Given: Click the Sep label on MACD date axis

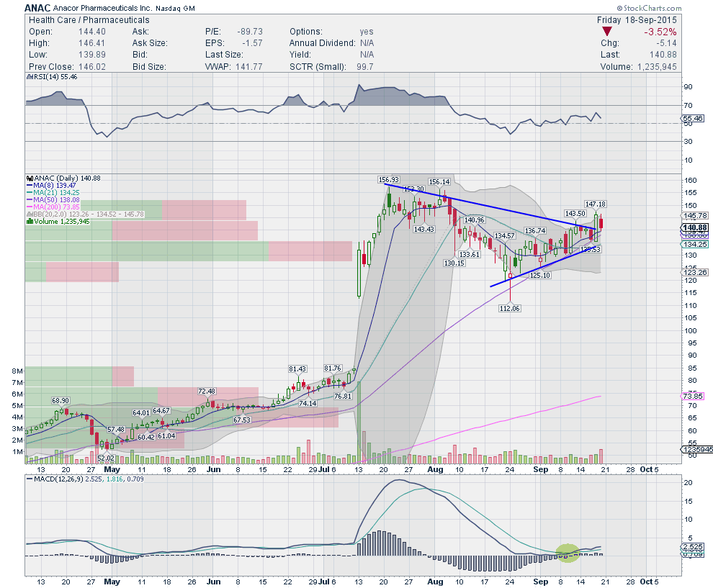Looking at the screenshot, I should tap(541, 582).
